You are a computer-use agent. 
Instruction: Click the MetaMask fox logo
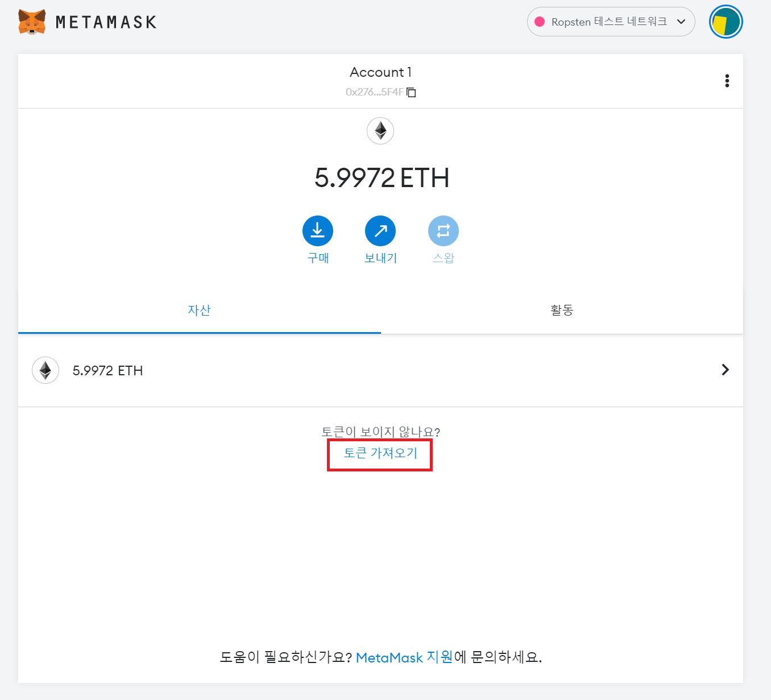click(32, 22)
